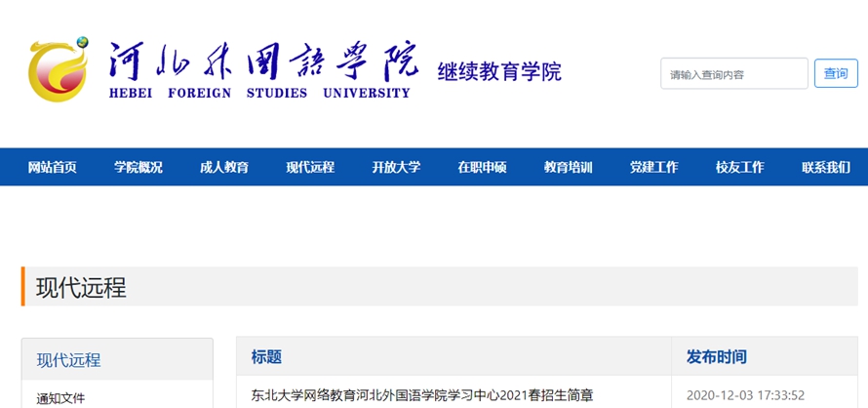
Task: Click the date 2020-12-03 17:33:52
Action: (x=745, y=396)
